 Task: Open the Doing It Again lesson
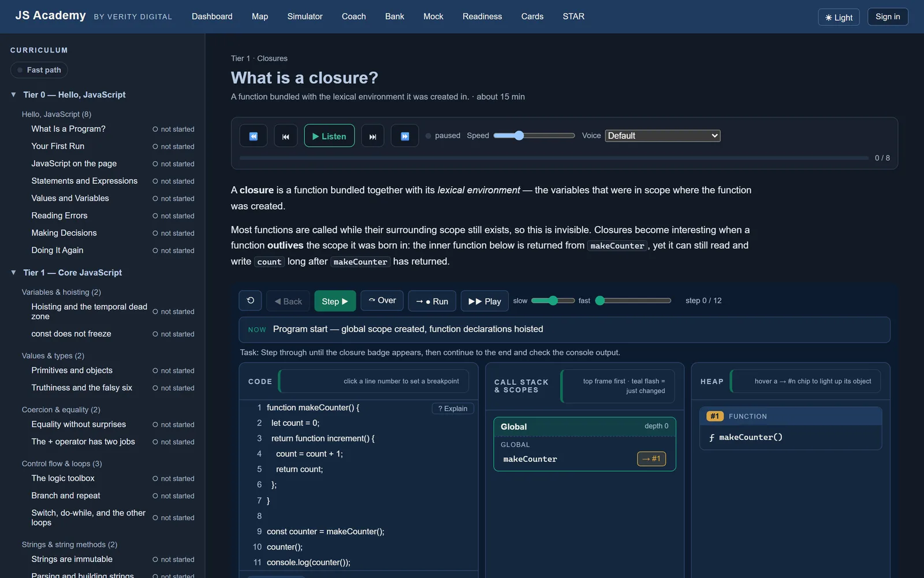pyautogui.click(x=57, y=250)
